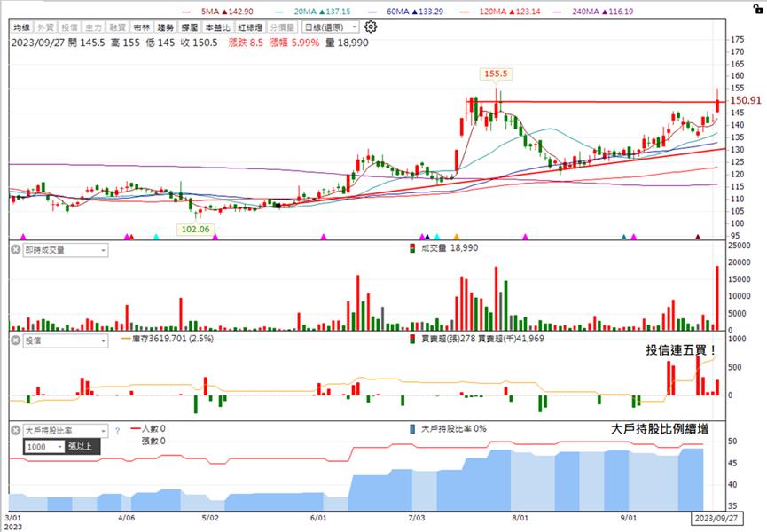This screenshot has width=767, height=532.
Task: Open the 1000 張以上 threshold dropdown
Action: click(x=44, y=446)
